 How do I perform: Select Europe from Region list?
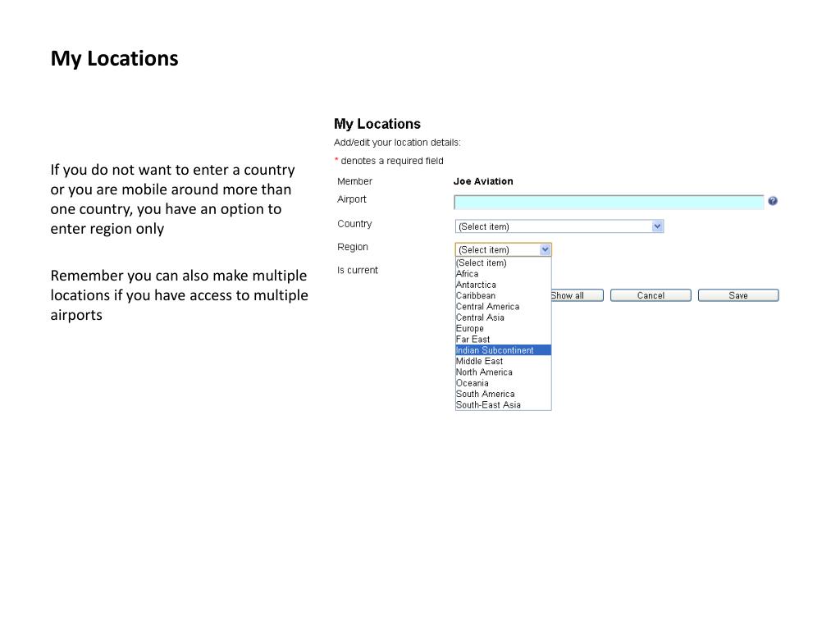(503, 328)
